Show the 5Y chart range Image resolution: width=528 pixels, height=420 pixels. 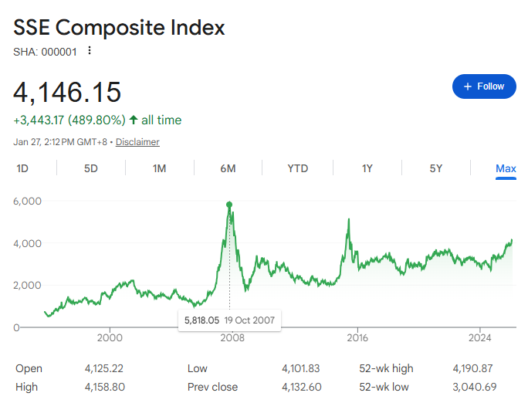[x=436, y=168]
